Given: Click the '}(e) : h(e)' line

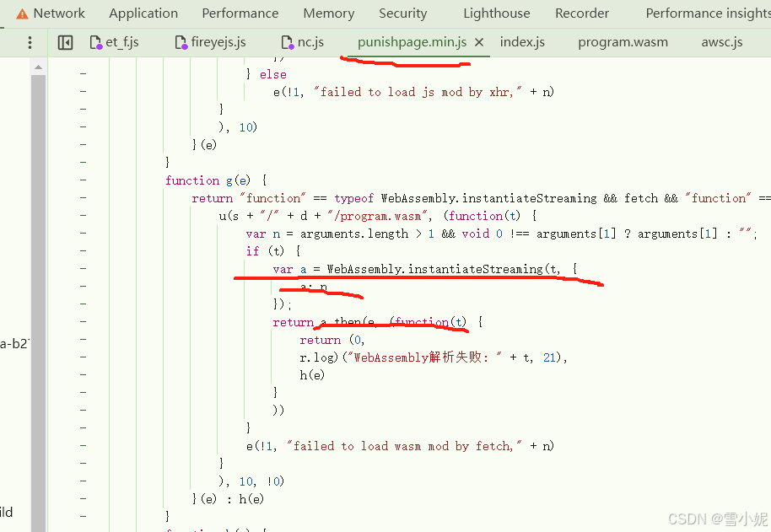Looking at the screenshot, I should (x=228, y=499).
